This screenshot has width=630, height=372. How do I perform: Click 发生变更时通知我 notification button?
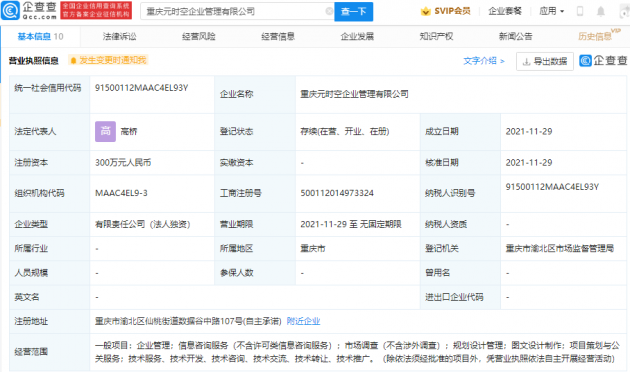click(108, 60)
